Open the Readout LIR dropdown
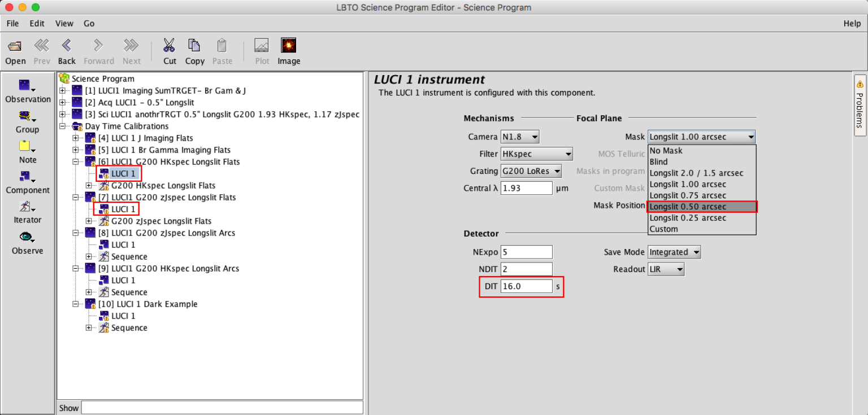868x415 pixels. 666,269
